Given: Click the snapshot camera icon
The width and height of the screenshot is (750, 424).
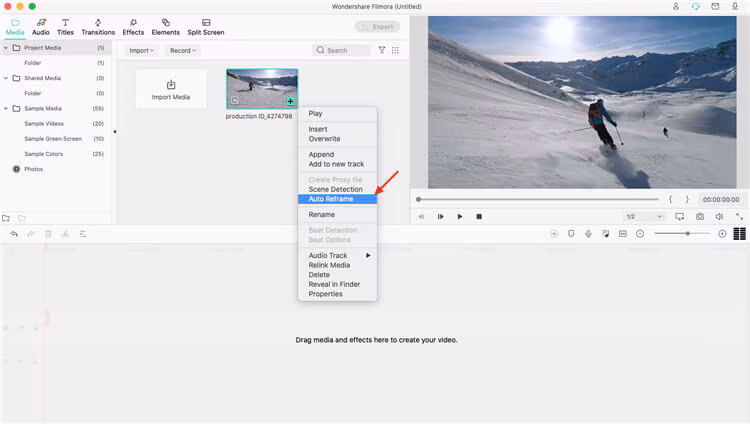Looking at the screenshot, I should tap(700, 217).
